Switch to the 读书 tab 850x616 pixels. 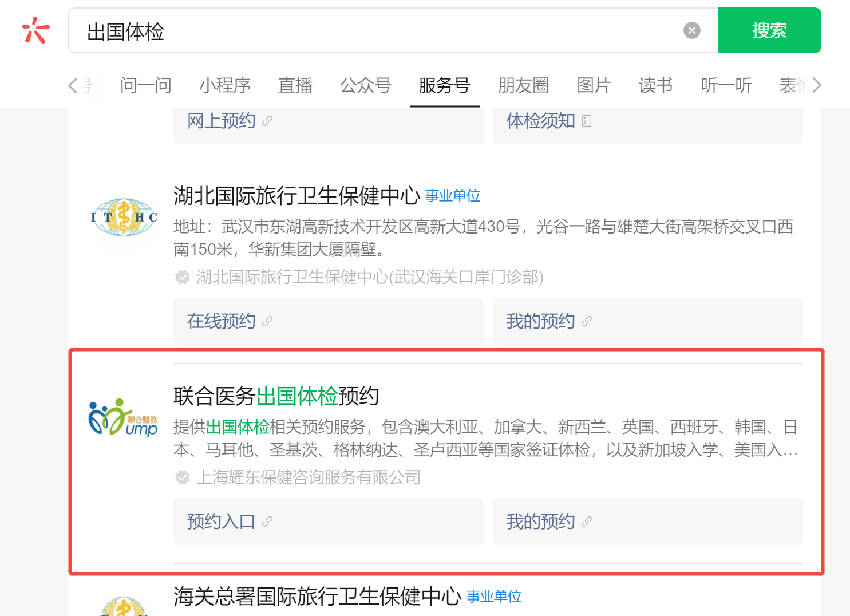click(656, 85)
